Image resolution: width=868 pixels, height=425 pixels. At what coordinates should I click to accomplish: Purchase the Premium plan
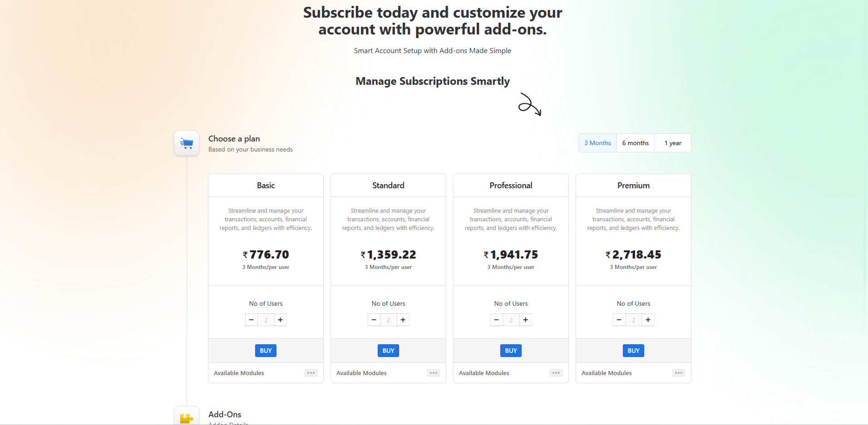(633, 351)
